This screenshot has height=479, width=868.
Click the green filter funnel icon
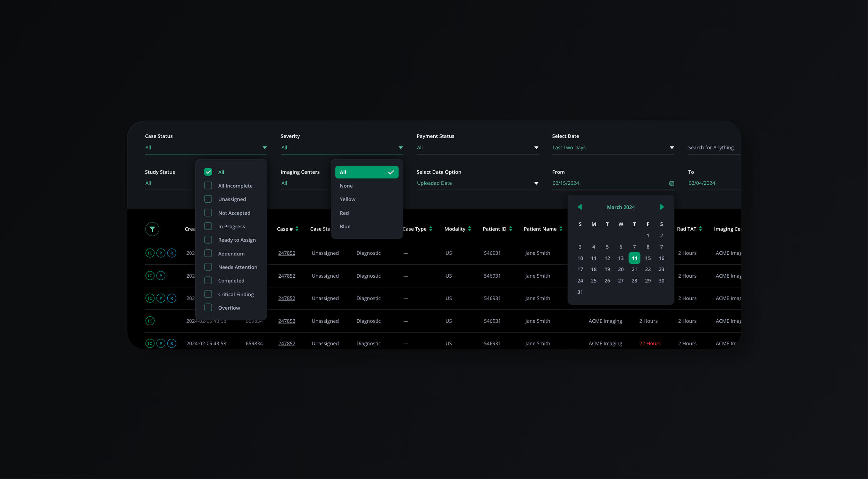(152, 229)
